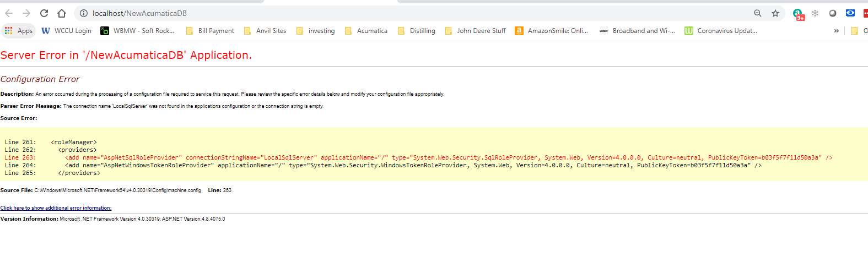This screenshot has width=868, height=257.
Task: Bookmark this page with the star icon
Action: click(775, 13)
